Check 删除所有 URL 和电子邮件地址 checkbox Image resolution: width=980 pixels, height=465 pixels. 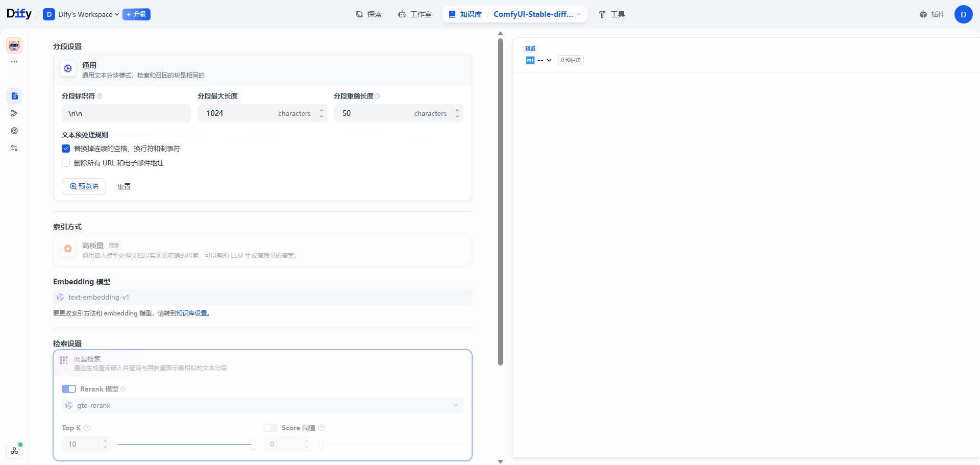point(66,163)
